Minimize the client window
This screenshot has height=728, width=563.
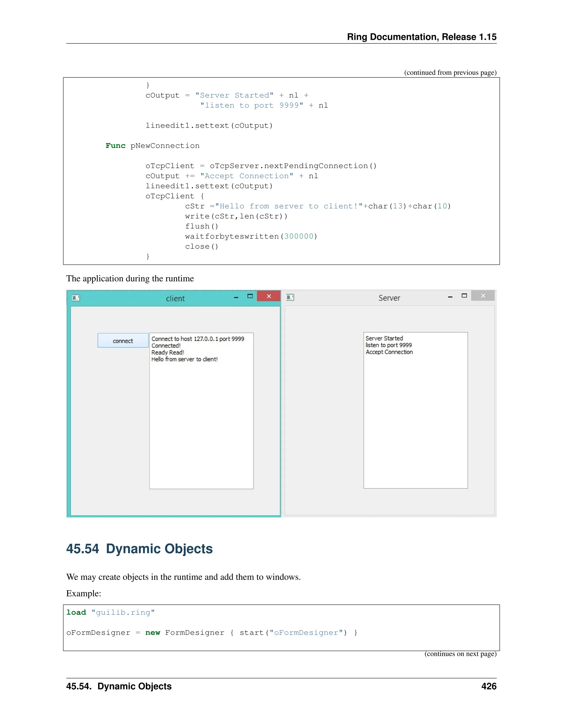(236, 297)
